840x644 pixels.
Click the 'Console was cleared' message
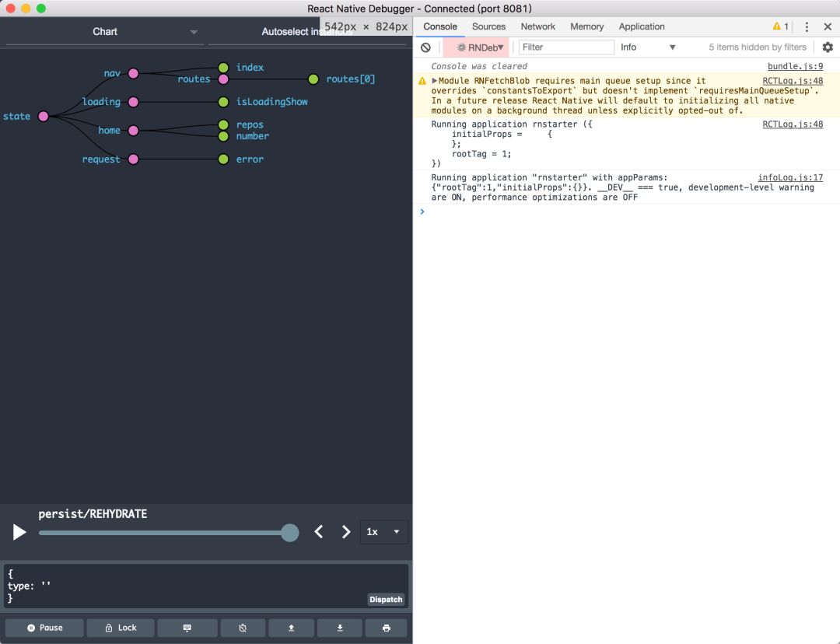[x=479, y=66]
